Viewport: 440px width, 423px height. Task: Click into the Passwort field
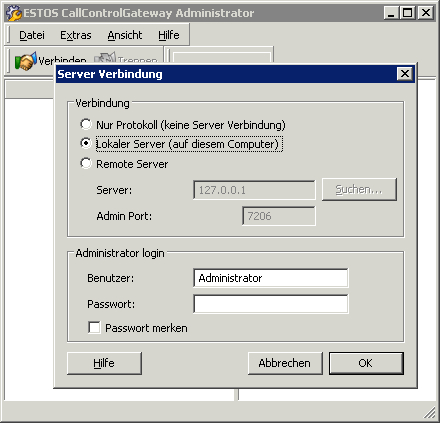coord(271,304)
